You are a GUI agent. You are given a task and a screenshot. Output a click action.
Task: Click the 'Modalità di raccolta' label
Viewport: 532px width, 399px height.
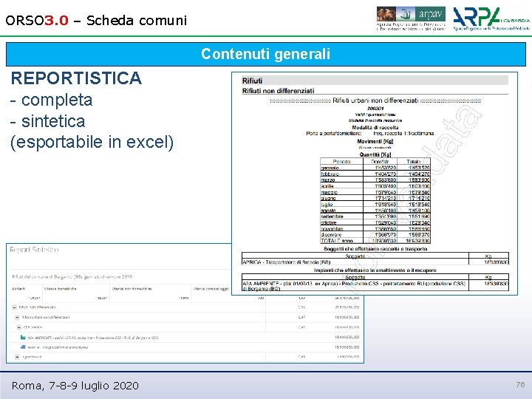375,128
